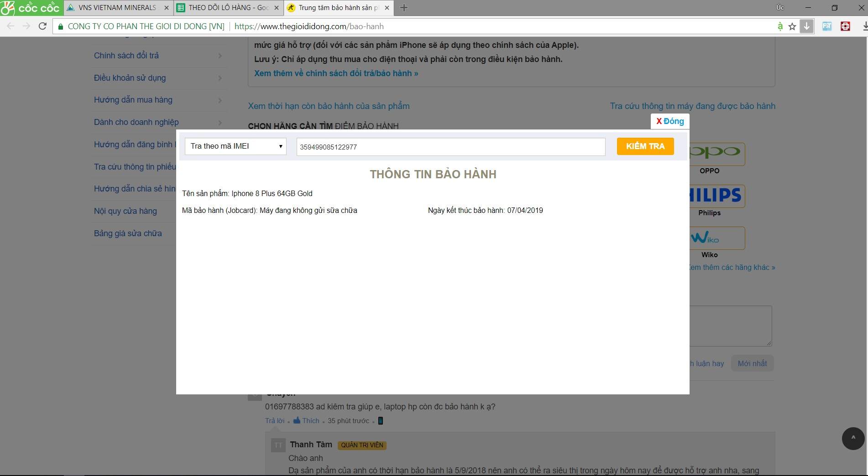Close the Trung tâm bảo hành tab

click(x=387, y=8)
